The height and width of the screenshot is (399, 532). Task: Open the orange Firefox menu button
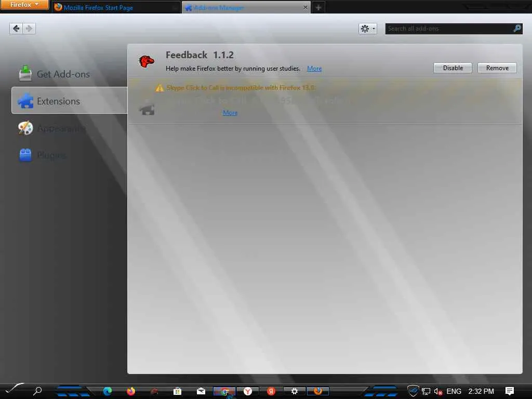point(24,5)
